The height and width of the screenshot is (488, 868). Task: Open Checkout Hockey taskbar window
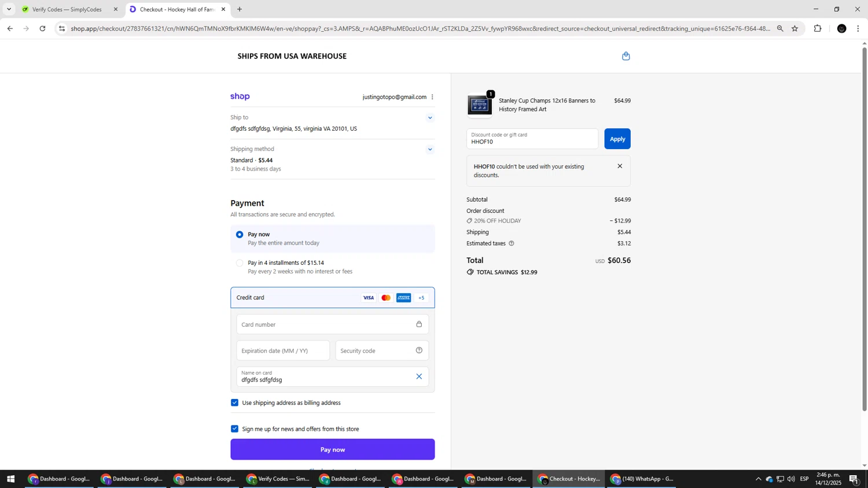(x=569, y=479)
